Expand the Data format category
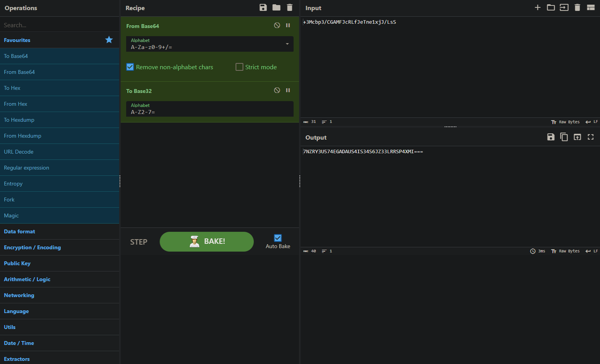 (19, 231)
